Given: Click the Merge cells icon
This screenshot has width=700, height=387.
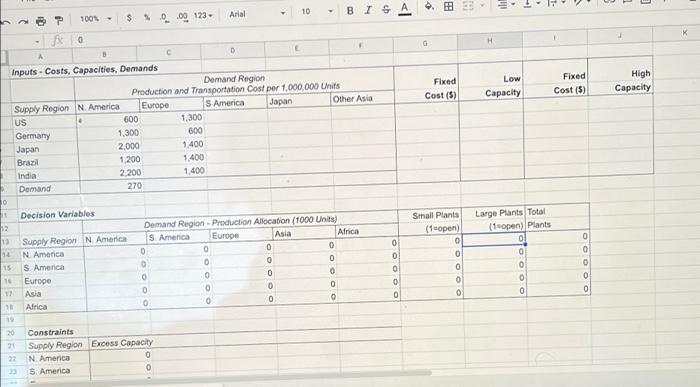Looking at the screenshot, I should point(468,6).
